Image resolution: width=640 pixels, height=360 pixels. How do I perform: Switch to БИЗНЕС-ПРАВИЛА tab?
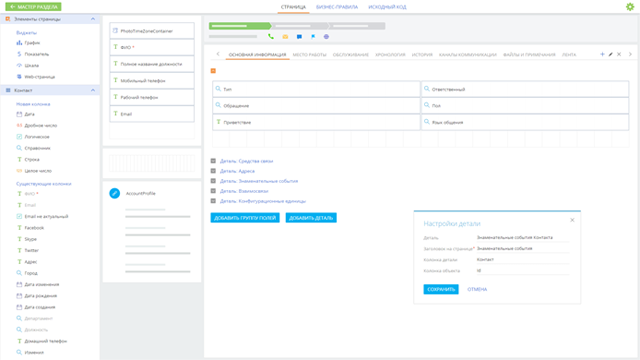(x=337, y=7)
